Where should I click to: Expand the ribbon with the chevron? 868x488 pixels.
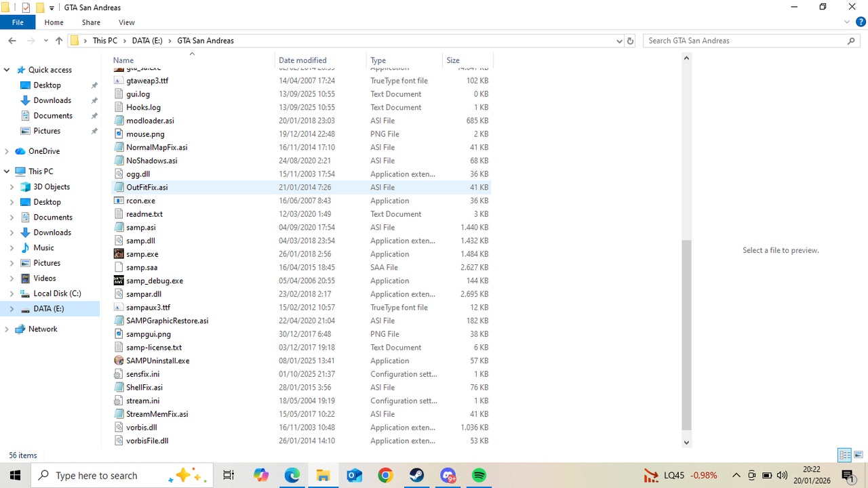coord(846,22)
